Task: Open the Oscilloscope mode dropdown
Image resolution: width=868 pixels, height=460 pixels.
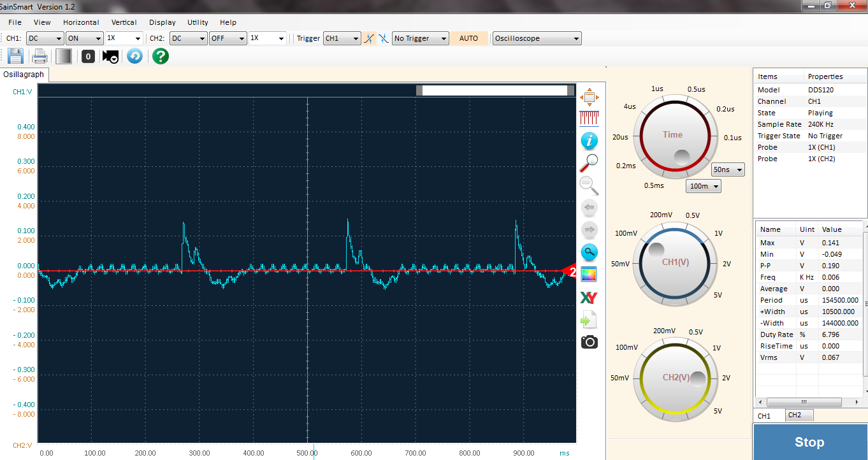Action: coord(537,38)
